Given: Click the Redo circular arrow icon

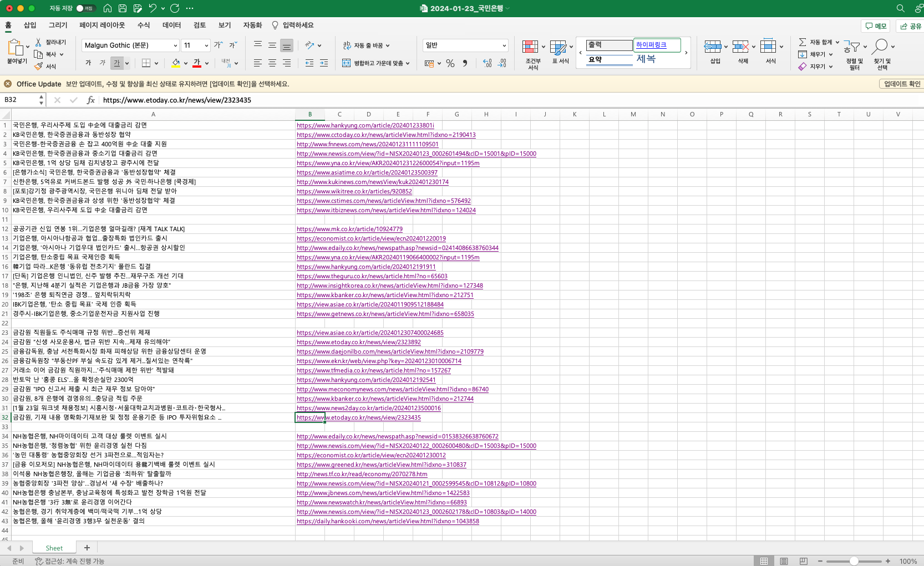Looking at the screenshot, I should coord(175,8).
